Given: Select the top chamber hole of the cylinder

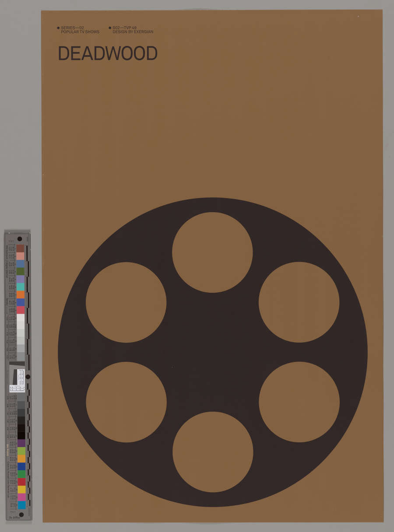Looking at the screenshot, I should (212, 252).
